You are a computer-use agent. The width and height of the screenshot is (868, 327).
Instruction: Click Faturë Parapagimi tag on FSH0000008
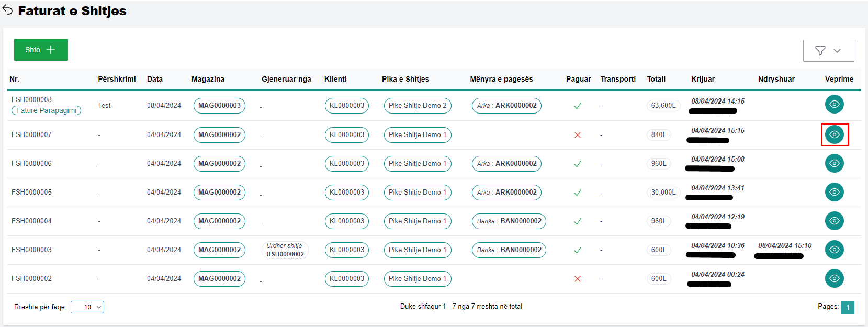pos(46,110)
